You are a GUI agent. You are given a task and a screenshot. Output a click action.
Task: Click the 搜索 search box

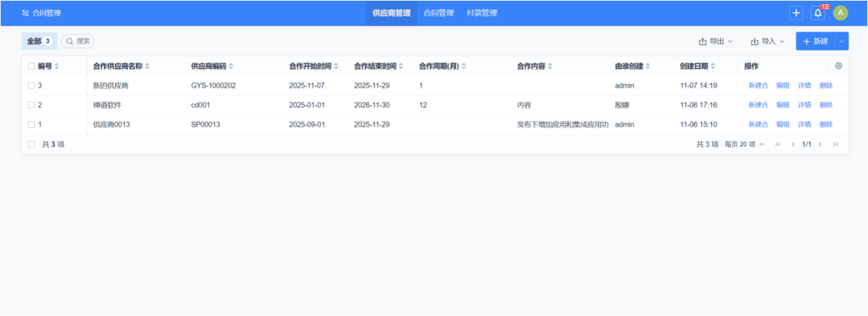[x=78, y=41]
